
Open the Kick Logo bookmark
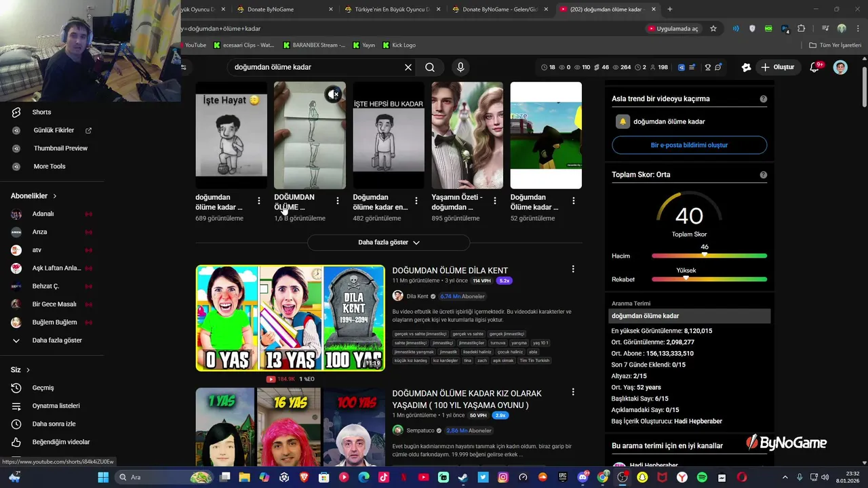(x=399, y=45)
